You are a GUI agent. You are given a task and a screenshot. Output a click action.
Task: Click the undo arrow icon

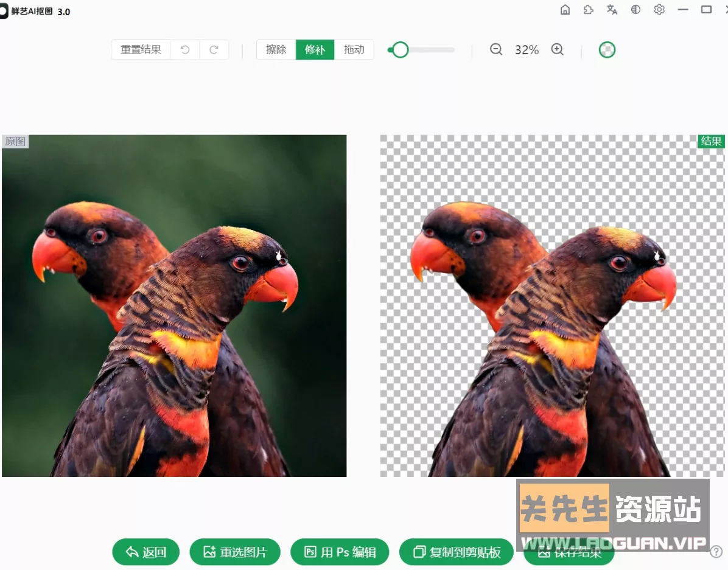point(184,50)
